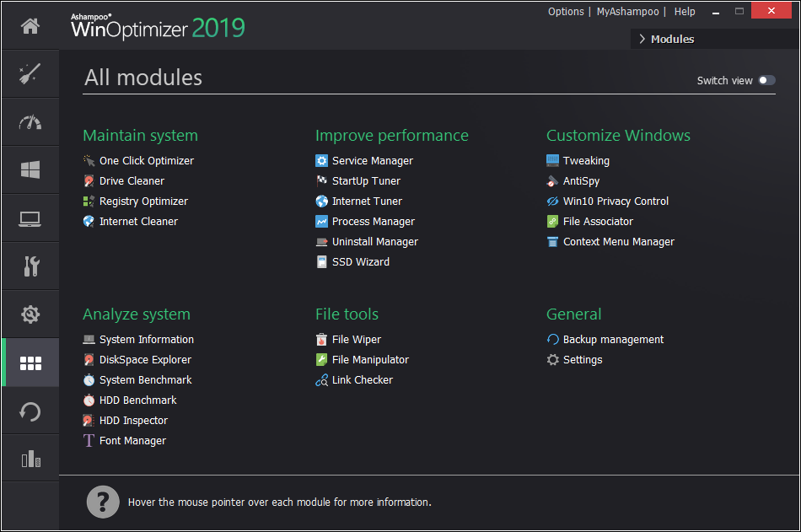Select the bar chart statistics sidebar icon
Viewport: 801px width, 532px height.
pyautogui.click(x=30, y=459)
